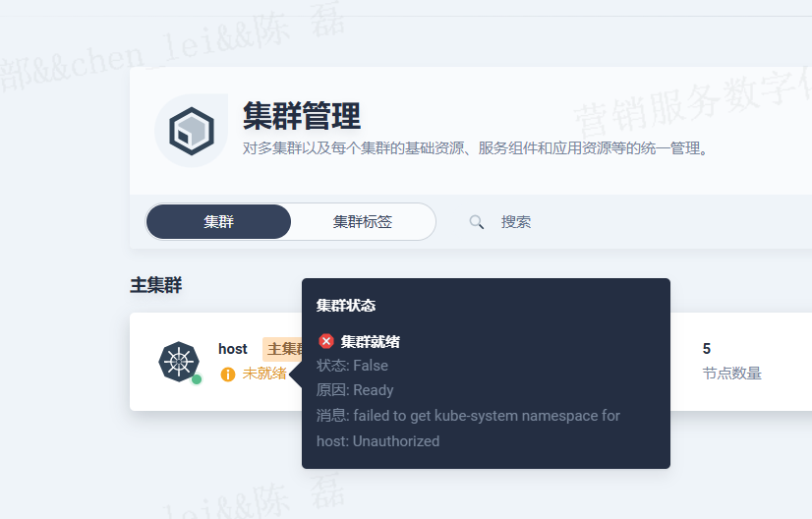Click the 状态: False line in tooltip
This screenshot has width=812, height=519.
(352, 366)
